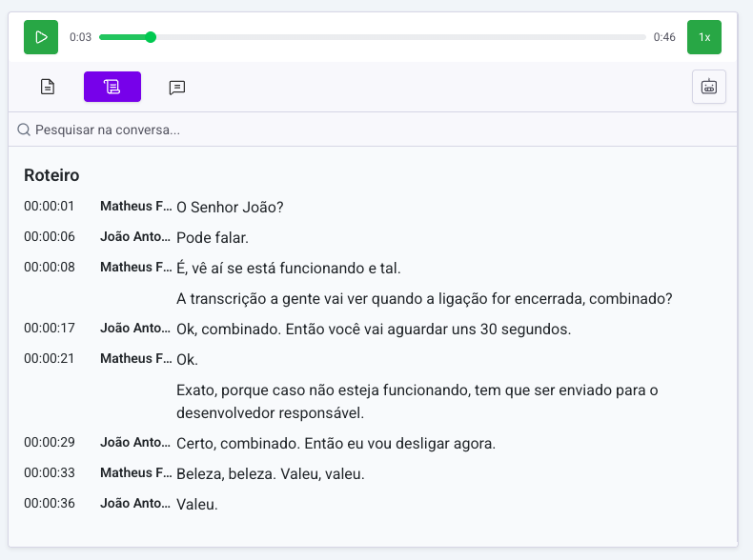Click the end of the audio track

(644, 37)
